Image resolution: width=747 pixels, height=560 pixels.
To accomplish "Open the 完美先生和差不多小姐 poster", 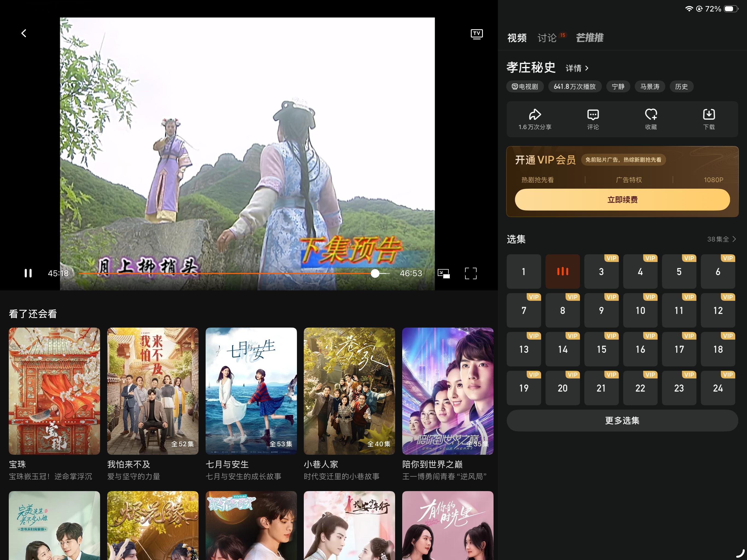I will (x=54, y=526).
